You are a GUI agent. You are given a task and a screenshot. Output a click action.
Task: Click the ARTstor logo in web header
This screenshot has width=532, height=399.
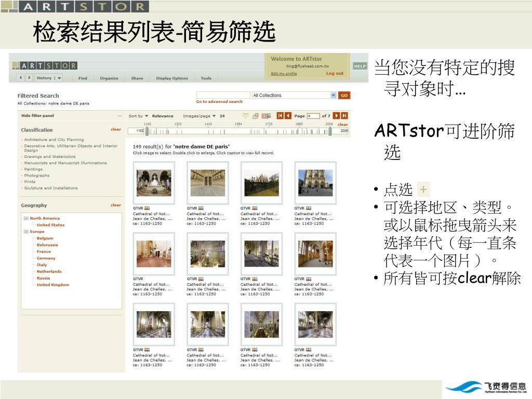click(45, 65)
